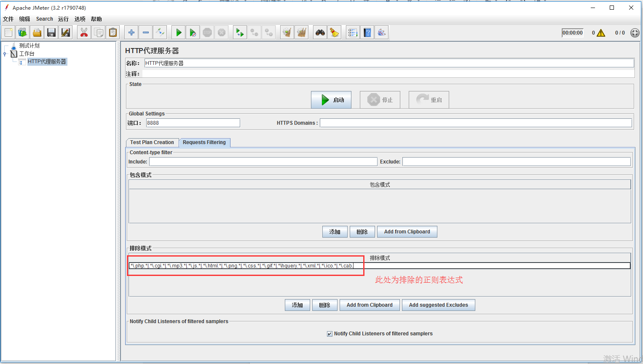The height and width of the screenshot is (364, 643).
Task: Start the test with green play icon
Action: (179, 32)
